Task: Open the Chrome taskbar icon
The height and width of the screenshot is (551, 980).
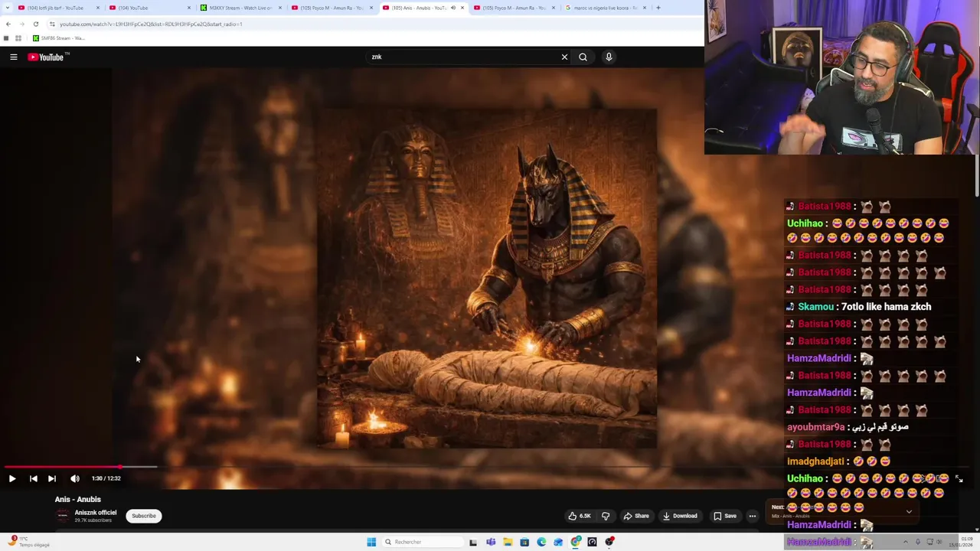Action: (x=575, y=542)
